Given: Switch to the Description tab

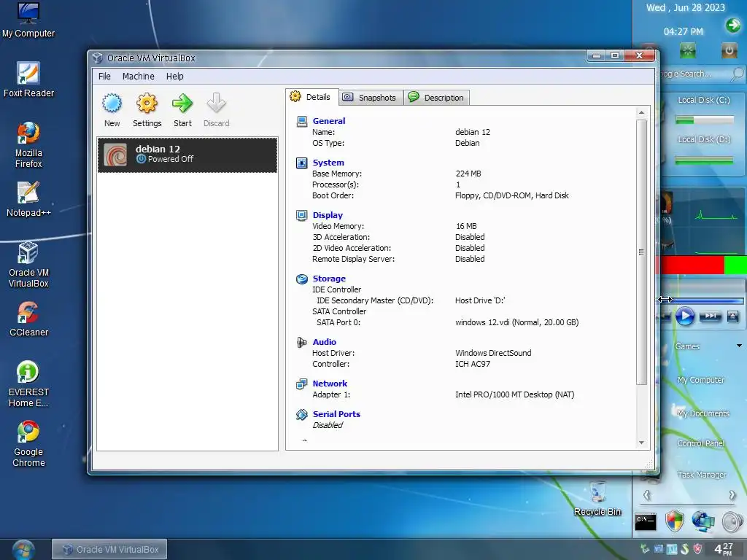Looking at the screenshot, I should coord(436,98).
